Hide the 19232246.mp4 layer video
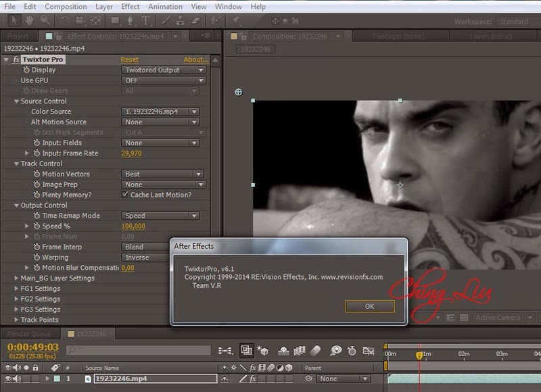This screenshot has width=541, height=392. pos(8,379)
